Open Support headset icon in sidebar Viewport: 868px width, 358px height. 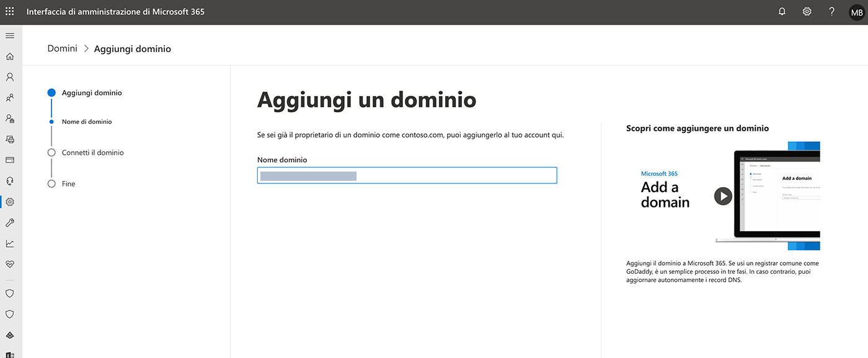9,181
